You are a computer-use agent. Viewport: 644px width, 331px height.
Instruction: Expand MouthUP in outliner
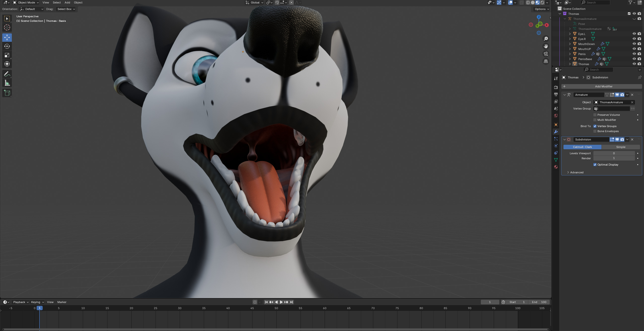570,49
